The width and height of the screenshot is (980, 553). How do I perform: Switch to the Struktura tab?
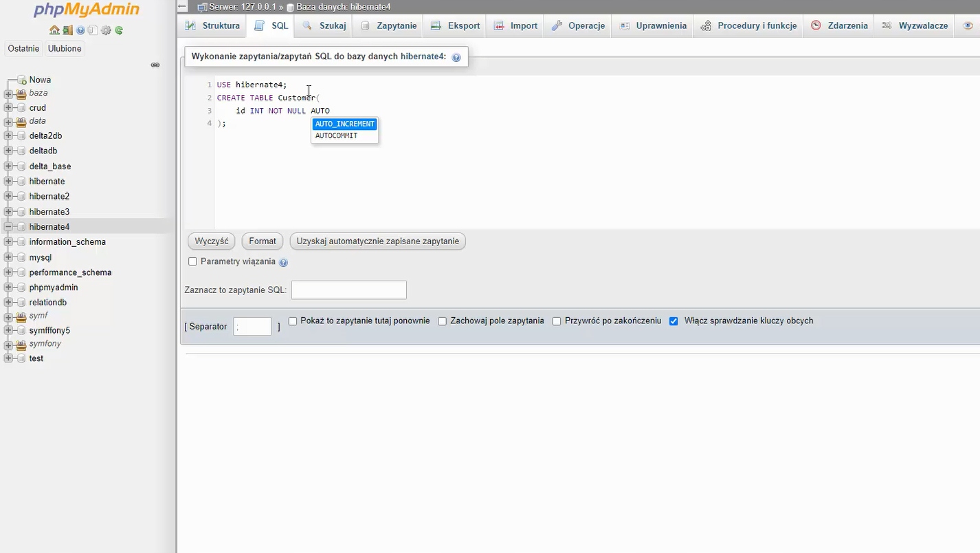(213, 25)
